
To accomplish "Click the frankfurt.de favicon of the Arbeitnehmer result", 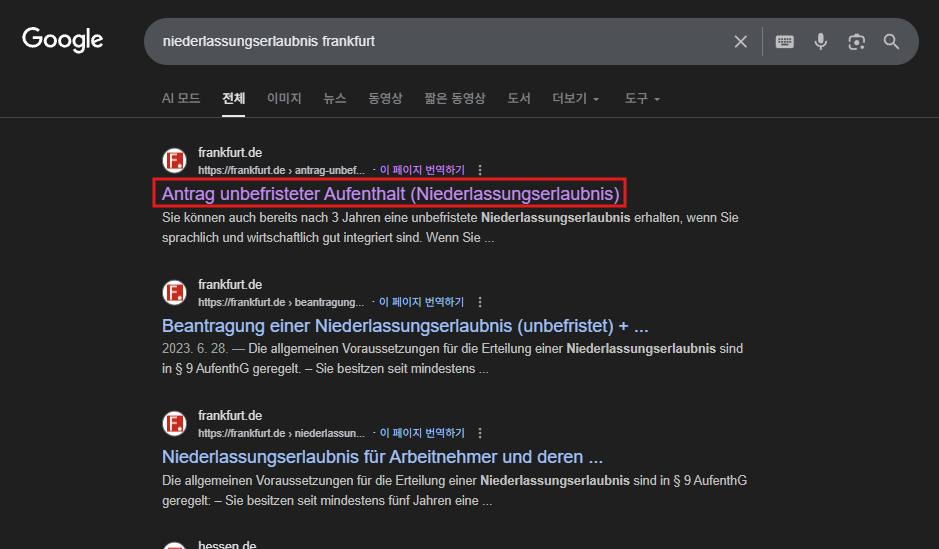I will (x=174, y=423).
